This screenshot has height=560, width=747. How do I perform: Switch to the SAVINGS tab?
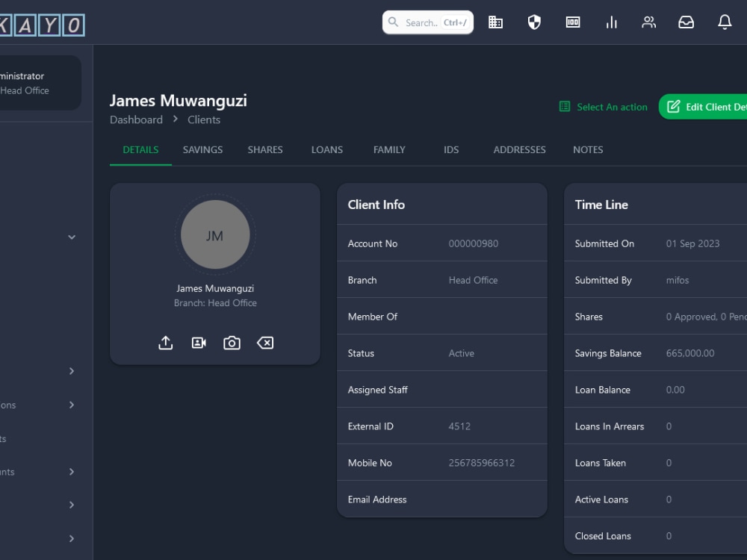coord(202,149)
